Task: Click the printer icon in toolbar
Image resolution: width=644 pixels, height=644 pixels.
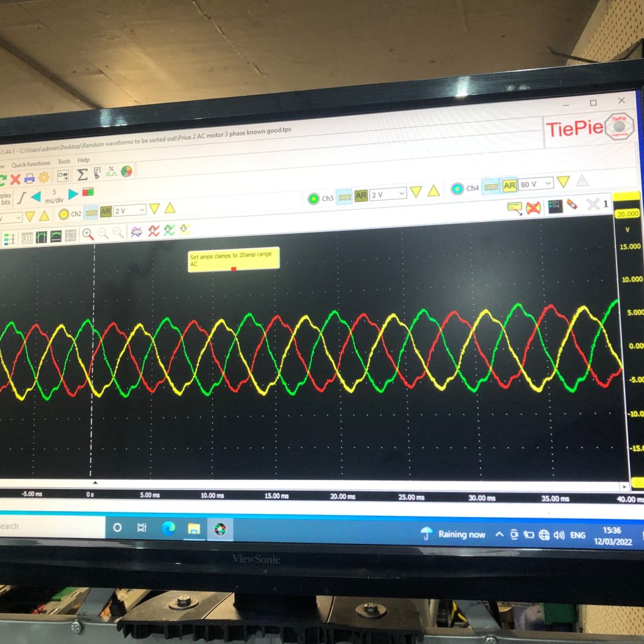Action: 29,178
